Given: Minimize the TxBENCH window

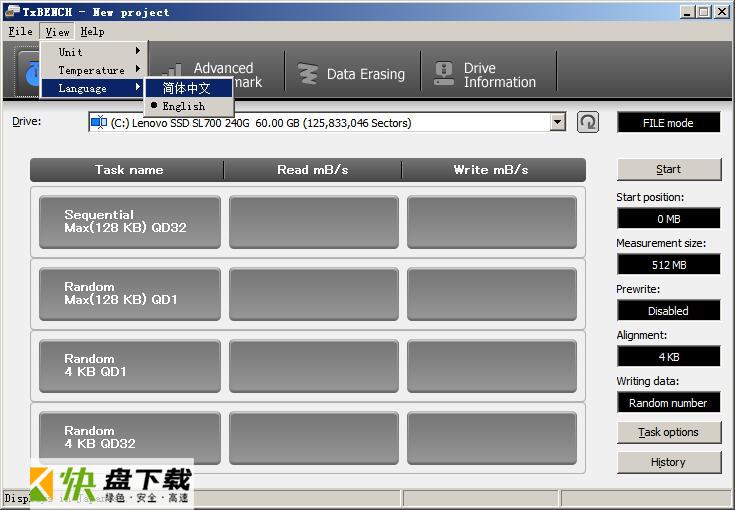Looking at the screenshot, I should click(687, 12).
